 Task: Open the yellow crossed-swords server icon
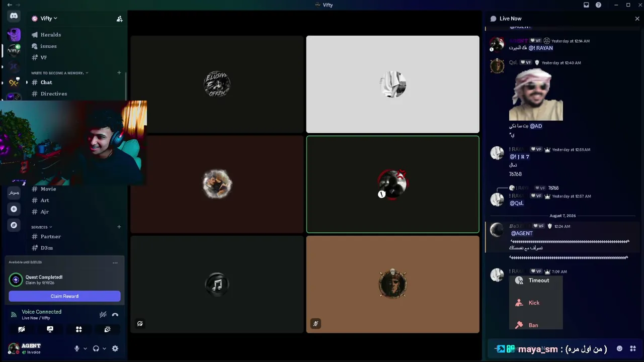point(14,82)
